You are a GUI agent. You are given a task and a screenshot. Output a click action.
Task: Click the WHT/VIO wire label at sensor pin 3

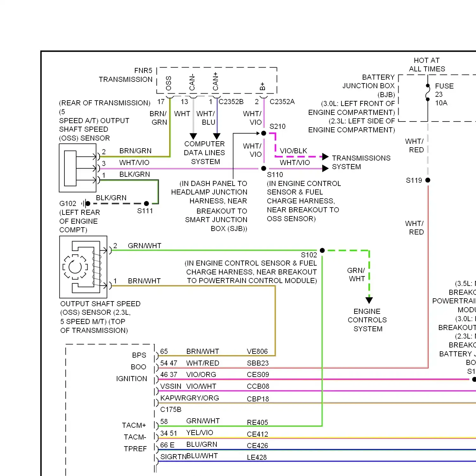pos(134,162)
